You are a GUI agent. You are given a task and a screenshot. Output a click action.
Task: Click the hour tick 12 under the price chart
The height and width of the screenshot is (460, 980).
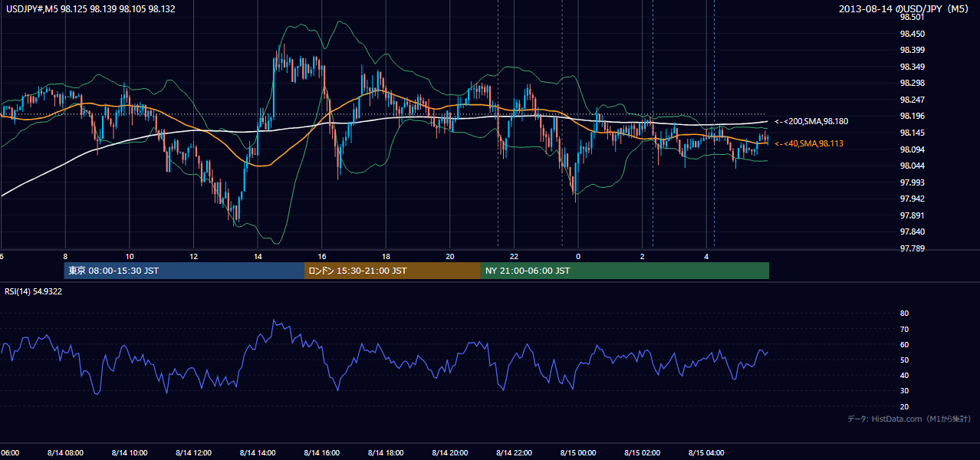(193, 256)
